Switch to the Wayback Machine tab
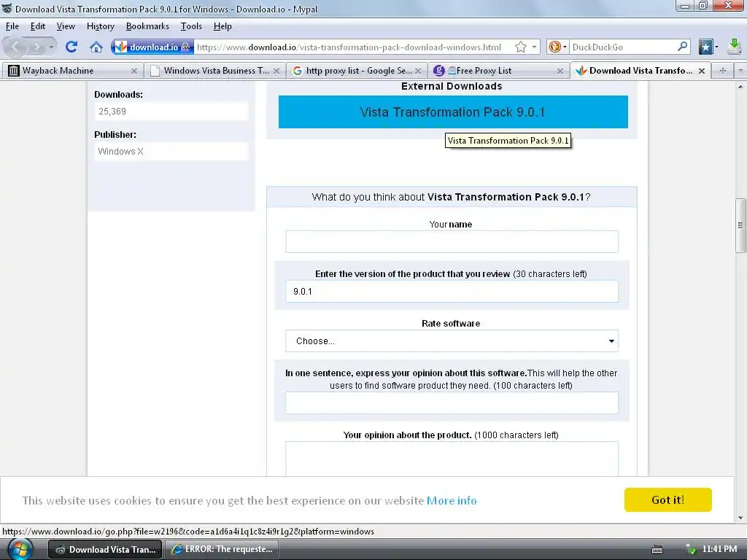747x560 pixels. 72,71
